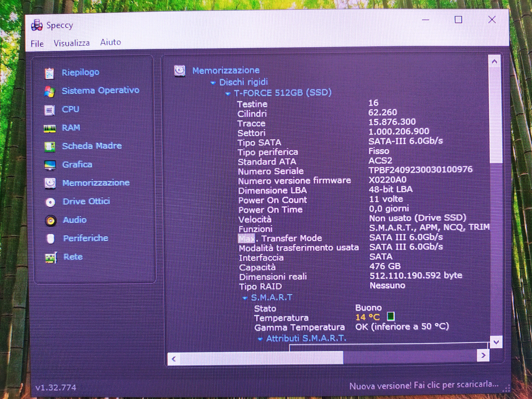
Task: Click the Riepilogo clipboard icon
Action: [49, 73]
